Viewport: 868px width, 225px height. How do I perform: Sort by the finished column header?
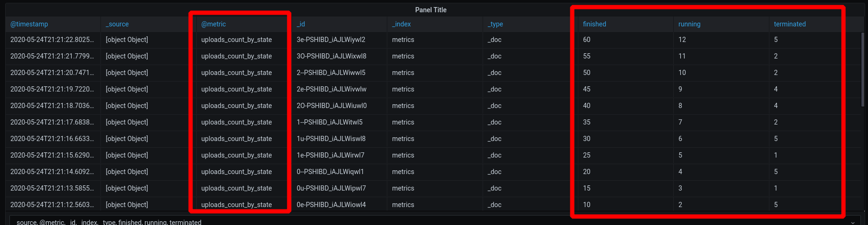pyautogui.click(x=594, y=24)
